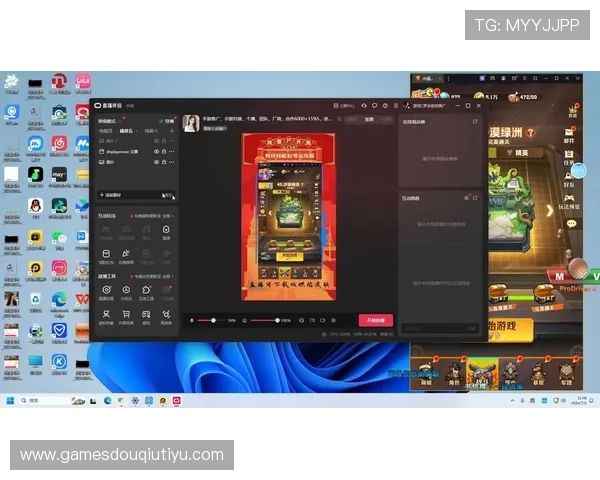Open the gameplay preview gamepad icon in game
600x480 pixels.
tap(570, 199)
